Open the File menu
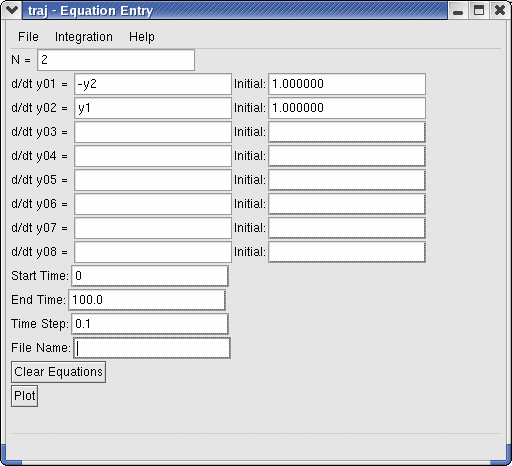This screenshot has height=466, width=512. (x=28, y=37)
